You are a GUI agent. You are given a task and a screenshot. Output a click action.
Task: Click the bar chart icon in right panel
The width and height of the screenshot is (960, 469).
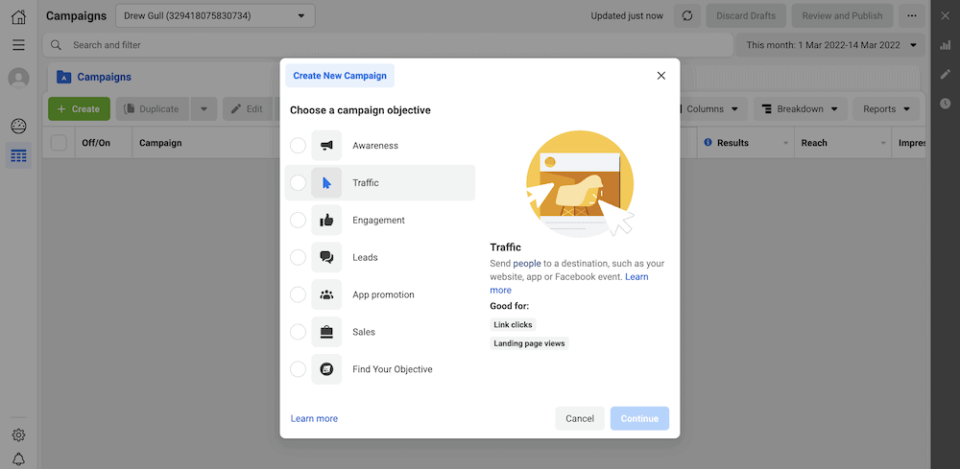click(x=945, y=45)
